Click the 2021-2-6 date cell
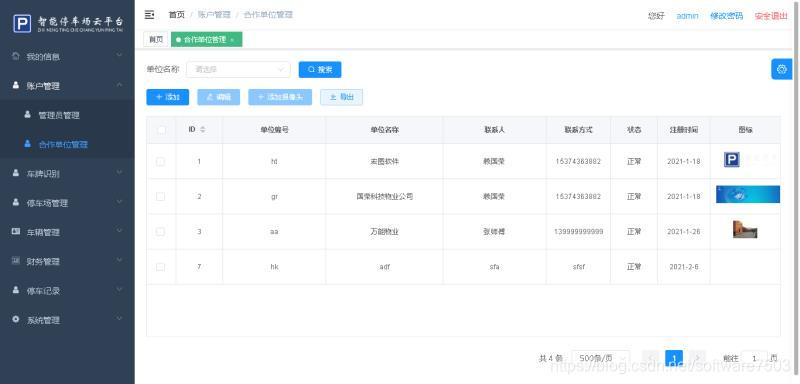This screenshot has width=800, height=384. coord(684,267)
